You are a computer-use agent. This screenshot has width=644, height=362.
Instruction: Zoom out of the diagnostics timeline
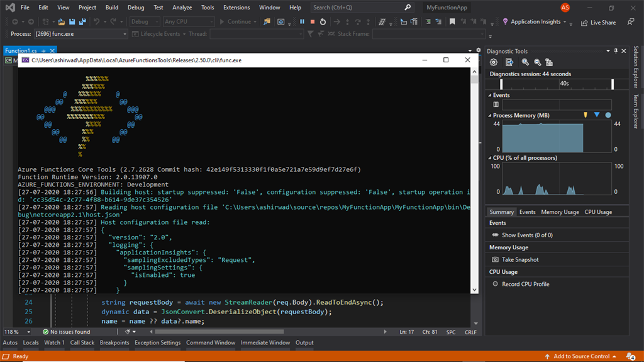pyautogui.click(x=537, y=62)
